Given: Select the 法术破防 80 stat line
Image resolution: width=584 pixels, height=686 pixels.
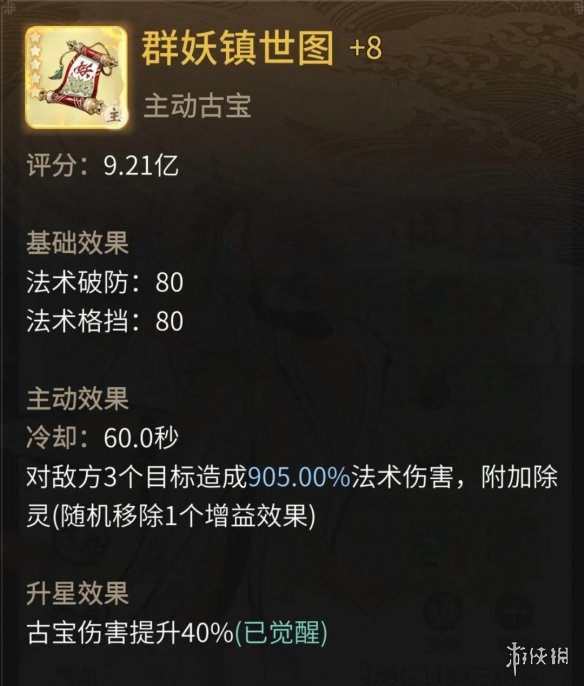Looking at the screenshot, I should coord(105,282).
